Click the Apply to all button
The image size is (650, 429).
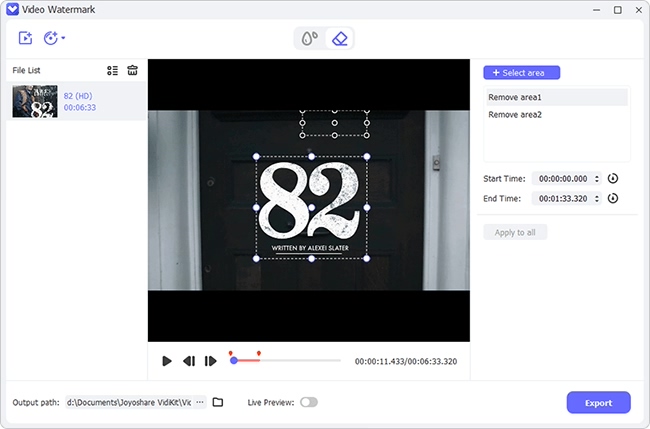515,232
